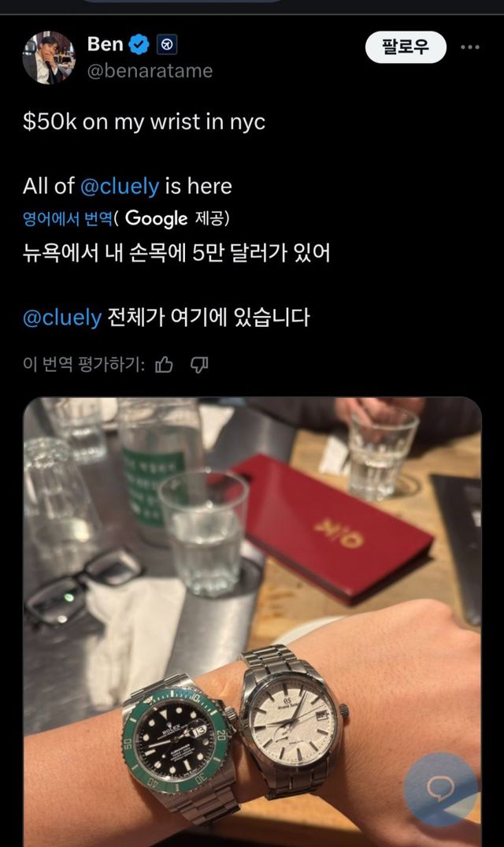The width and height of the screenshot is (504, 847).
Task: Open the @benaratame handle link
Action: click(150, 71)
